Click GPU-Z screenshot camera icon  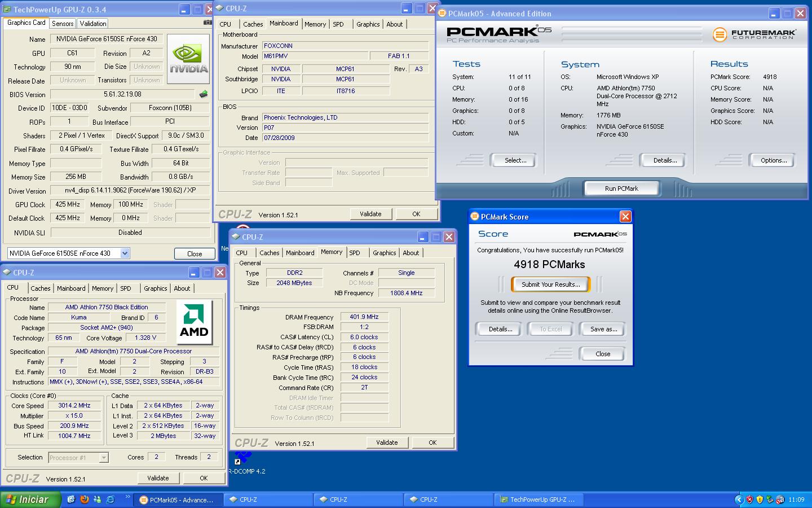coord(207,23)
